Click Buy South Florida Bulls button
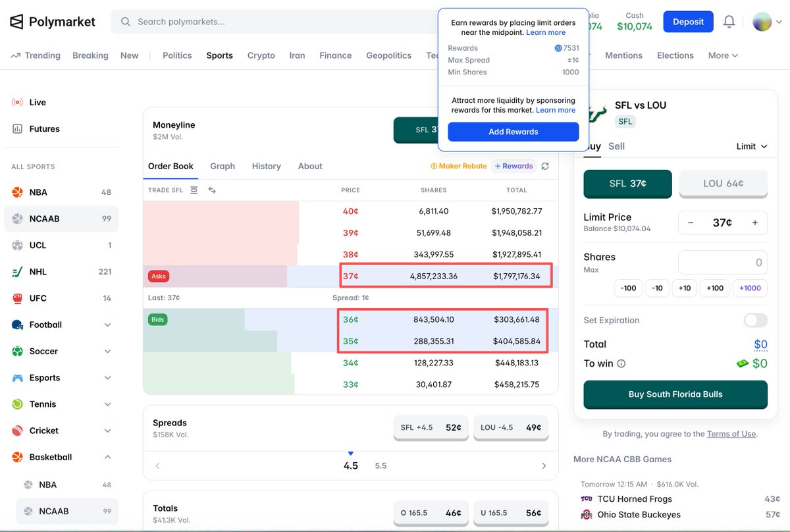 pyautogui.click(x=675, y=394)
